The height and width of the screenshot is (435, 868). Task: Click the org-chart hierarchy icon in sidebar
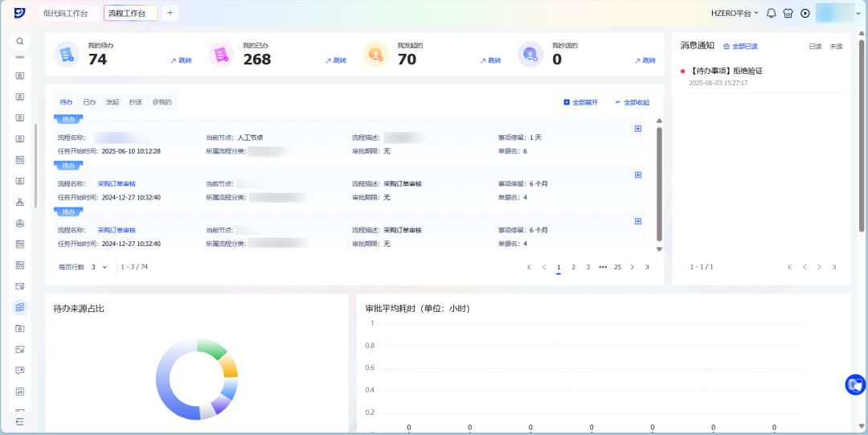19,202
